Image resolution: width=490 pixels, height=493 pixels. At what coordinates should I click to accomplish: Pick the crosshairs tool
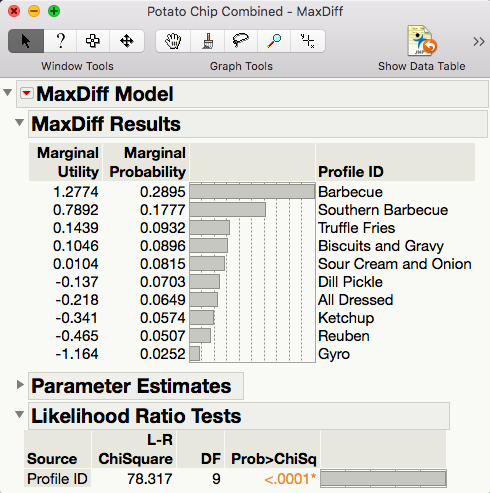coord(308,41)
